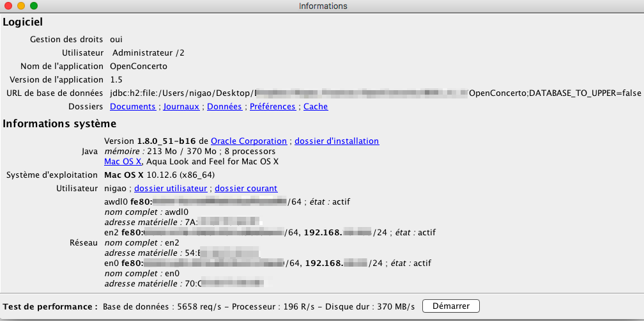Click the nom complet : awdl0 line

tap(146, 212)
